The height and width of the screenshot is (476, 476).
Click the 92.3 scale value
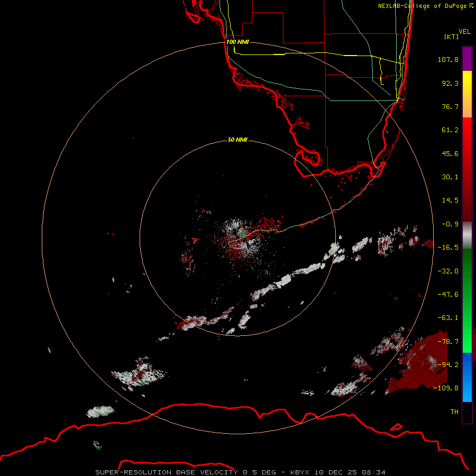click(450, 83)
